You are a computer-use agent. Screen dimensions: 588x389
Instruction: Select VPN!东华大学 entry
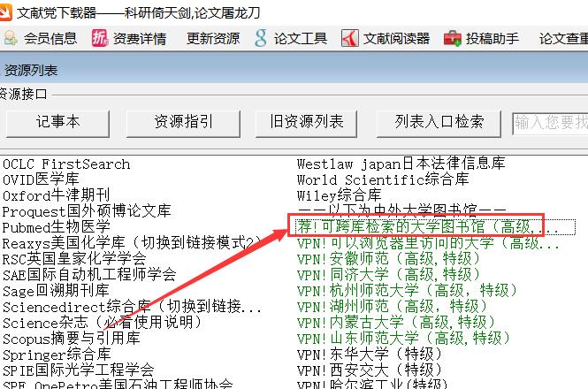click(370, 355)
